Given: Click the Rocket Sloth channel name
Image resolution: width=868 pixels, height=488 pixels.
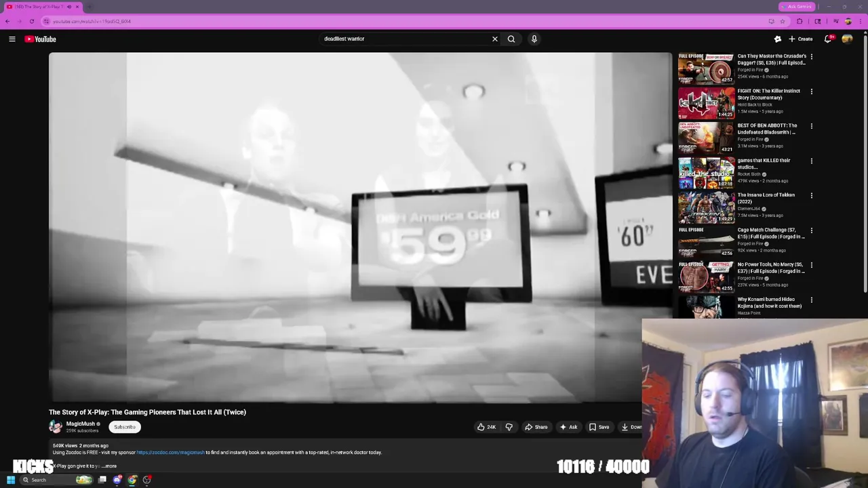Looking at the screenshot, I should [x=749, y=174].
